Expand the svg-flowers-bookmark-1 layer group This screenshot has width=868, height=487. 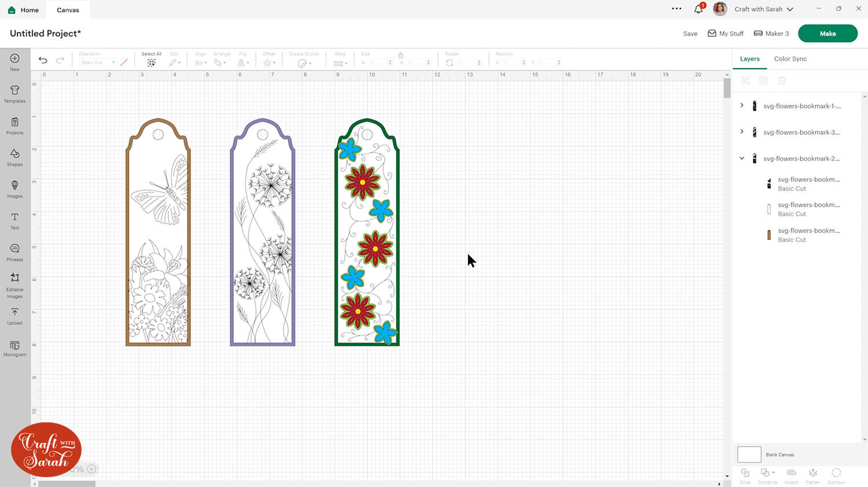pyautogui.click(x=742, y=106)
